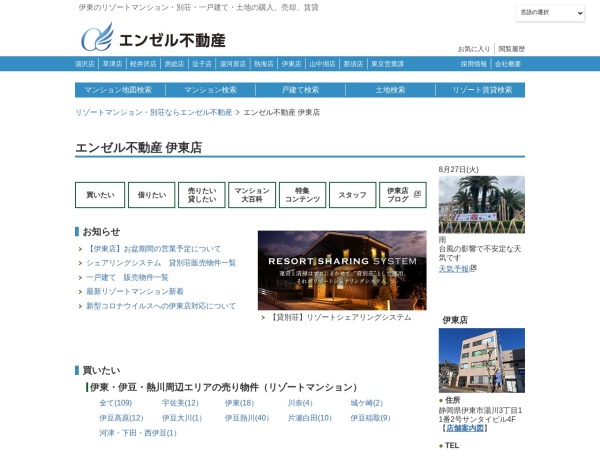This screenshot has width=600, height=450.
Task: Select 片瀬白田(10) listings
Action: [x=310, y=418]
